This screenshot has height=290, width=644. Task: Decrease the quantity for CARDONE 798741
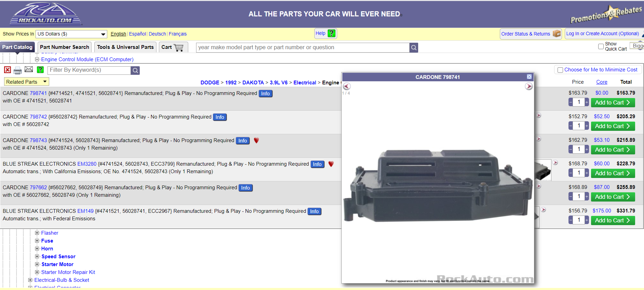[x=571, y=102]
